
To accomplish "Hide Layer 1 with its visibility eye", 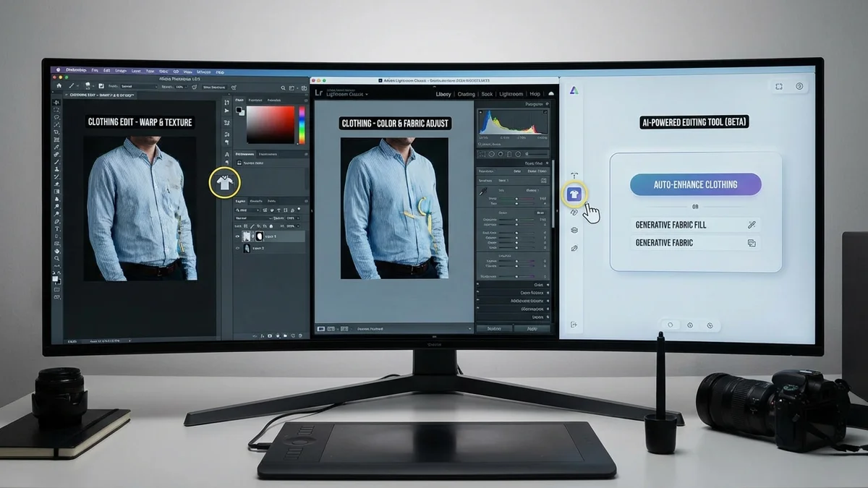I will click(x=236, y=236).
